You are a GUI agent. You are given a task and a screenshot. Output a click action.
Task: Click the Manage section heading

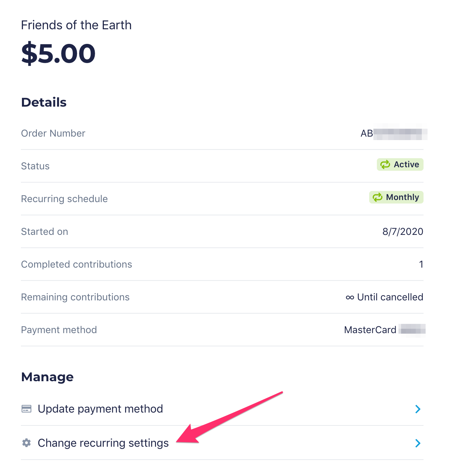point(47,377)
